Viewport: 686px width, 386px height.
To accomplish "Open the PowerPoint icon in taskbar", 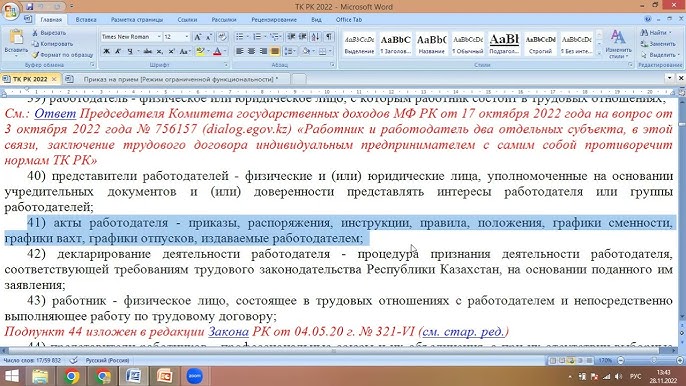I will tap(164, 376).
